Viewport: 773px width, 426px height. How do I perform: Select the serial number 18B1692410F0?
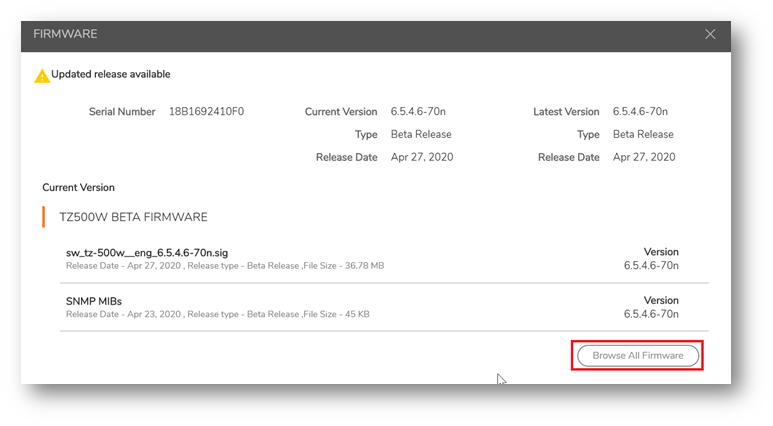tap(206, 112)
